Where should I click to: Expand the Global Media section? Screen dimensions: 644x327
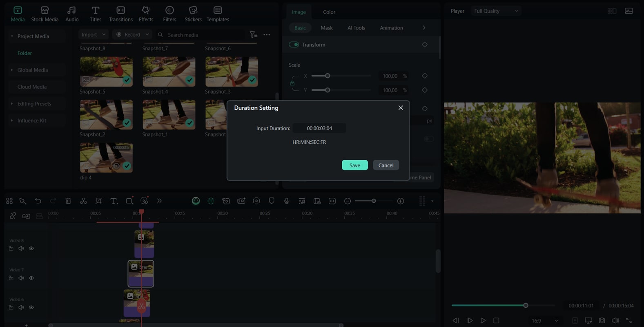point(12,70)
